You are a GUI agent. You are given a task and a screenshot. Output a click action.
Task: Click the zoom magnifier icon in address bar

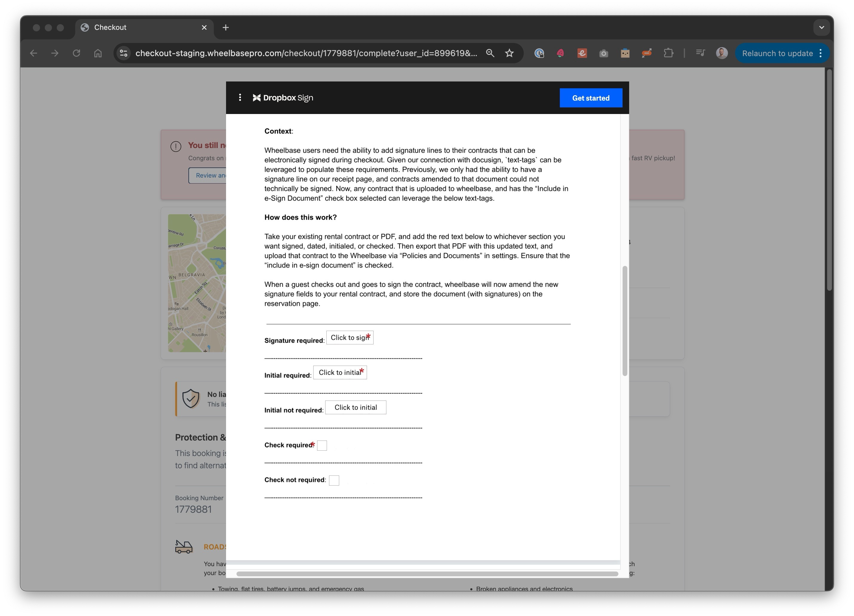489,53
